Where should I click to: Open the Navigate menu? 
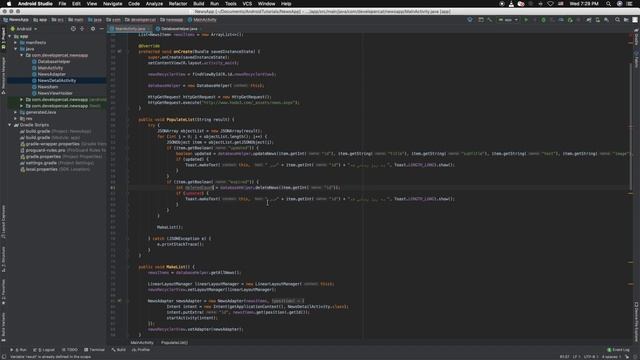(112, 4)
